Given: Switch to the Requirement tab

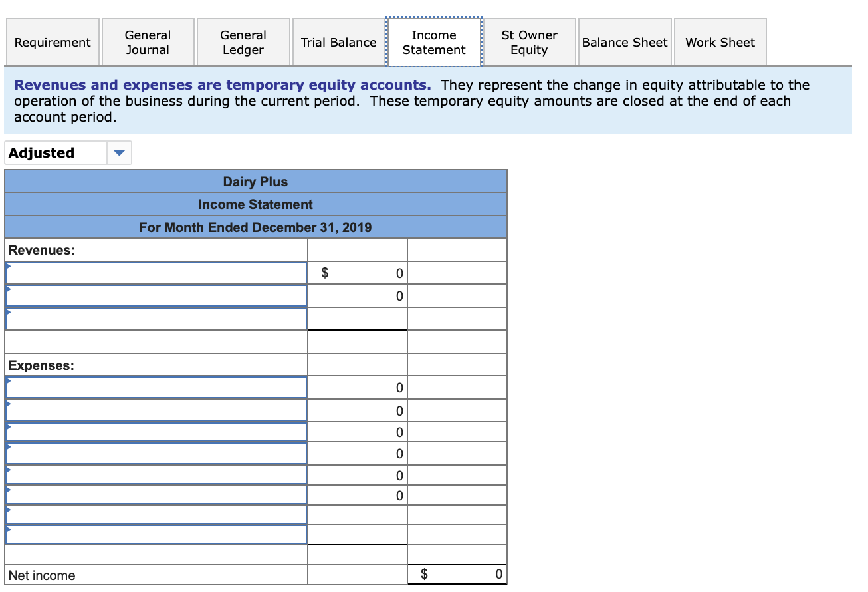Looking at the screenshot, I should (x=53, y=41).
